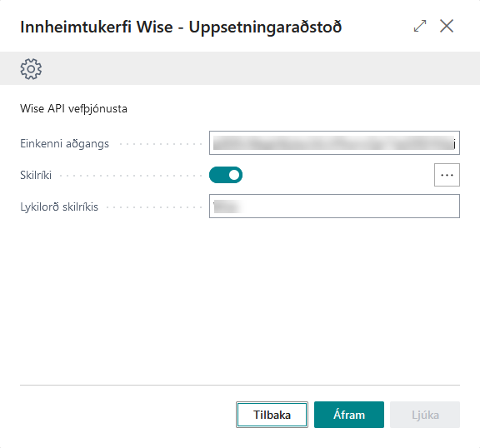This screenshot has width=480, height=448.
Task: Expand the dialog with the diagonal arrows icon
Action: point(420,26)
